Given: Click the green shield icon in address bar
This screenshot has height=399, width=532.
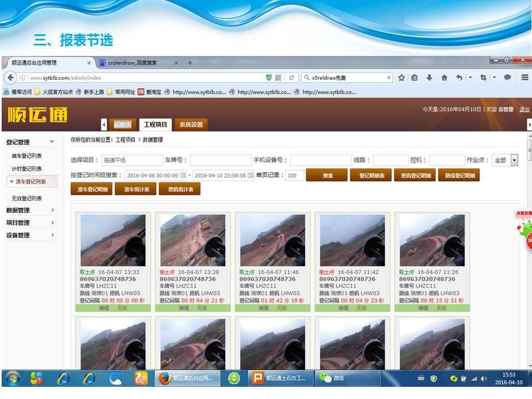Looking at the screenshot, I should [269, 78].
